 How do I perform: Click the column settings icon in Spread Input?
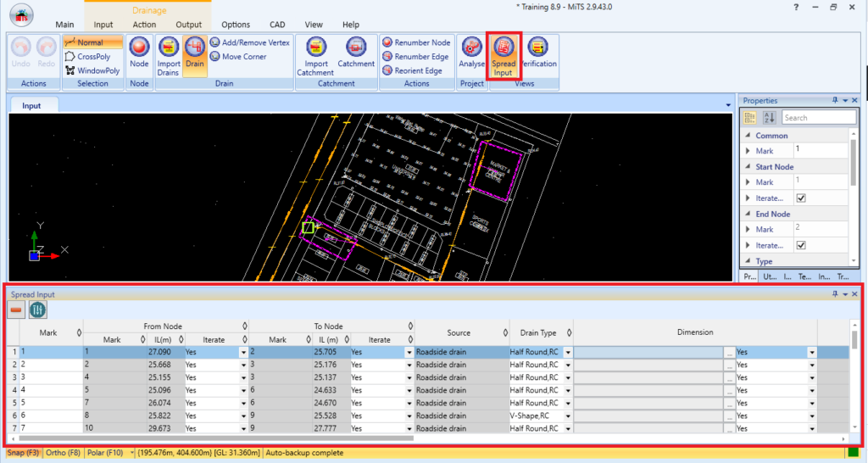(37, 310)
